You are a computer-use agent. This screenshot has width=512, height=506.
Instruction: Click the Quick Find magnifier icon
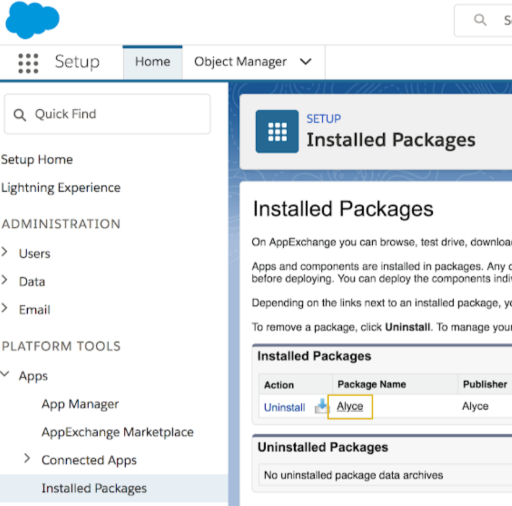point(19,115)
